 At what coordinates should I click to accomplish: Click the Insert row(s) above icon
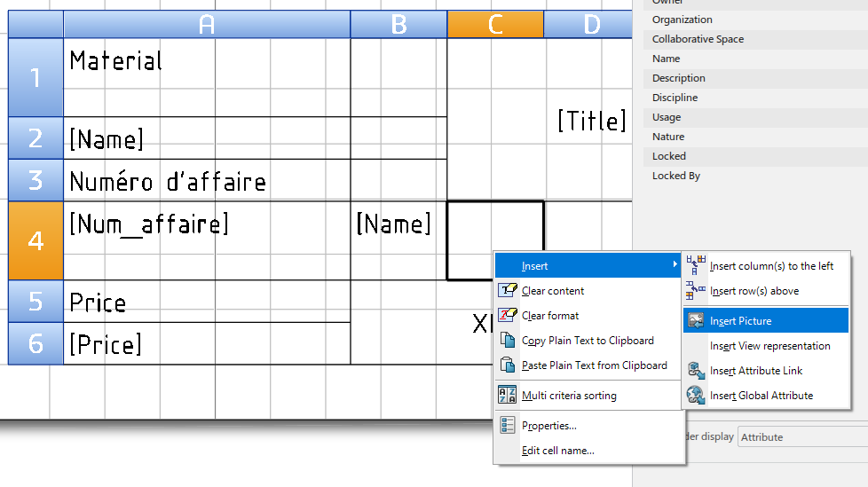tap(696, 290)
